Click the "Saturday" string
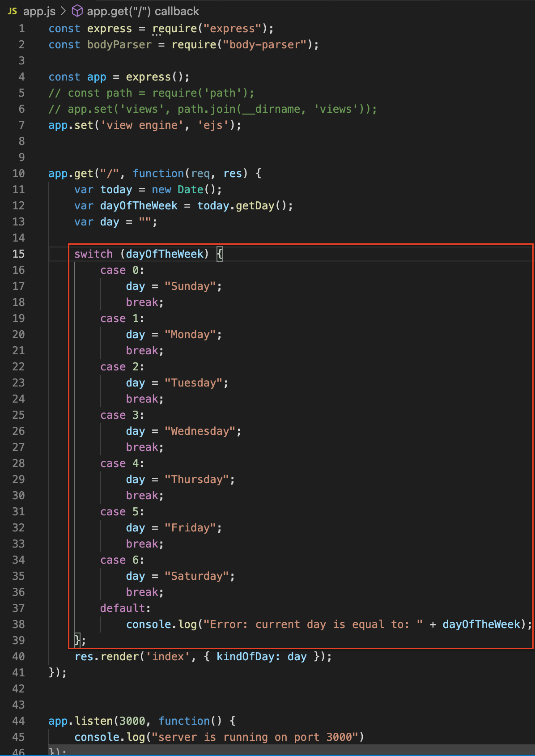Viewport: 535px width, 756px height. (197, 576)
